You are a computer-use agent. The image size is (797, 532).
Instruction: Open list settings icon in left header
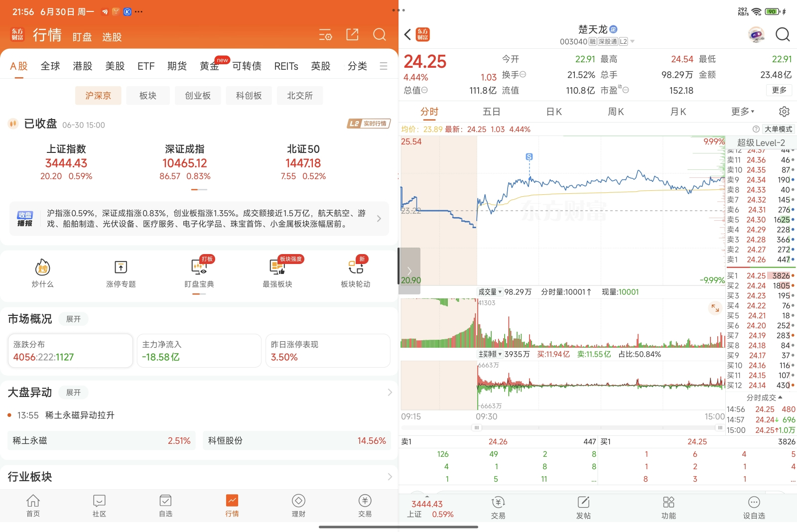325,35
